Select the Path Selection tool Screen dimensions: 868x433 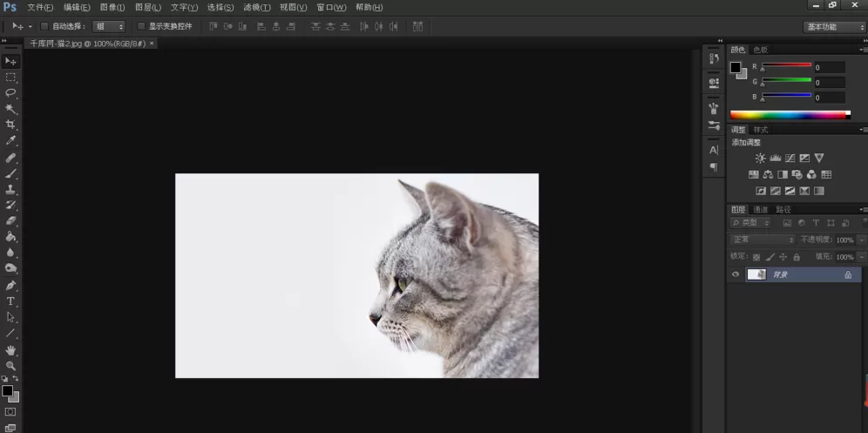(x=10, y=317)
